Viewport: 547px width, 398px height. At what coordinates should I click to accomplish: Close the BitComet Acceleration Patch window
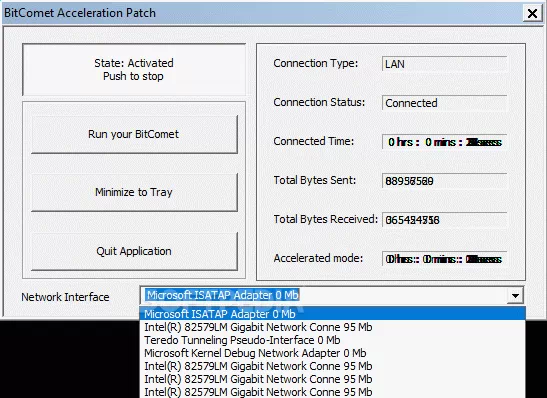532,13
